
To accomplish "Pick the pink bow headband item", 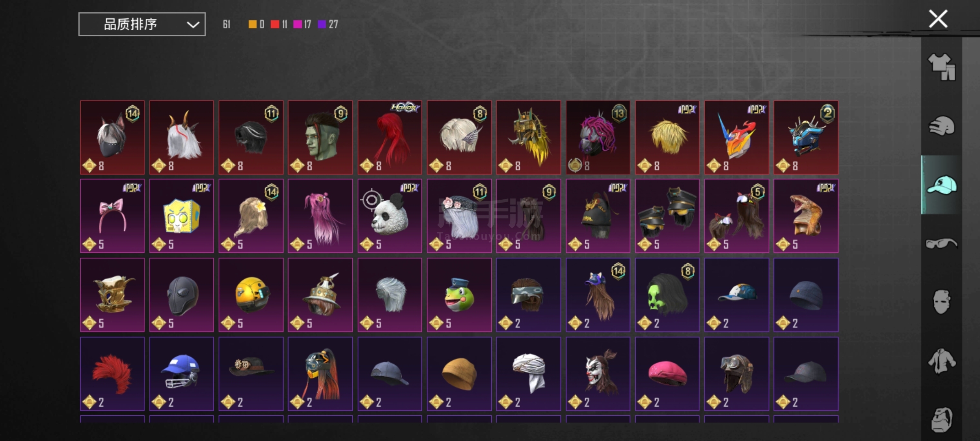I will click(112, 216).
